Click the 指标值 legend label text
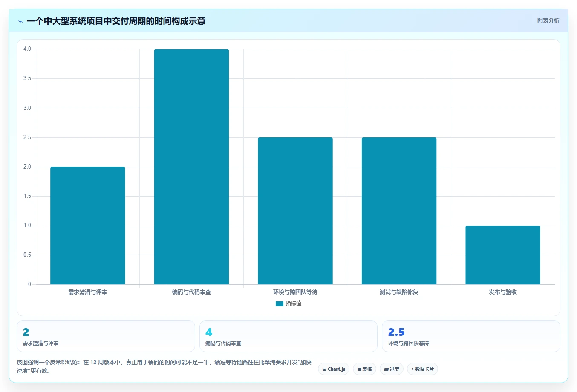 tap(294, 303)
